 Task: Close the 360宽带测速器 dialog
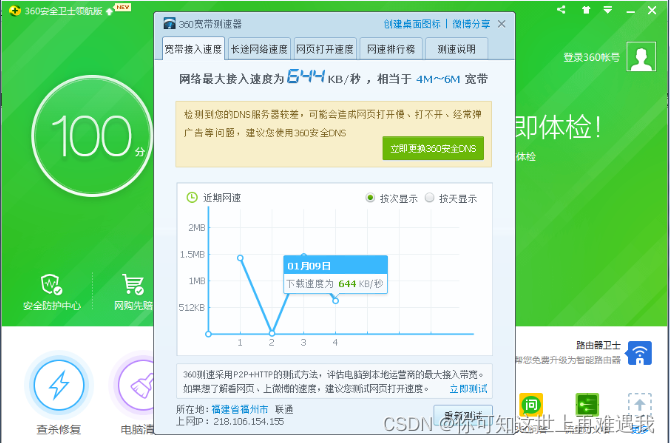(502, 24)
